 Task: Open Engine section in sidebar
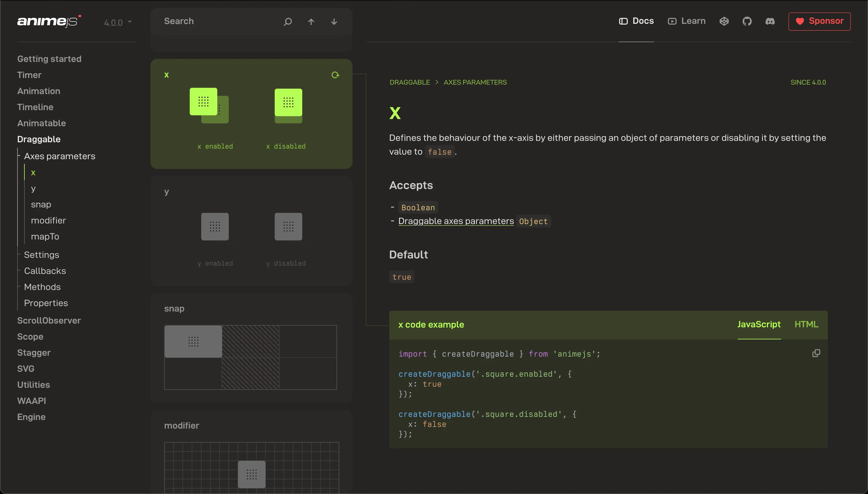coord(31,417)
